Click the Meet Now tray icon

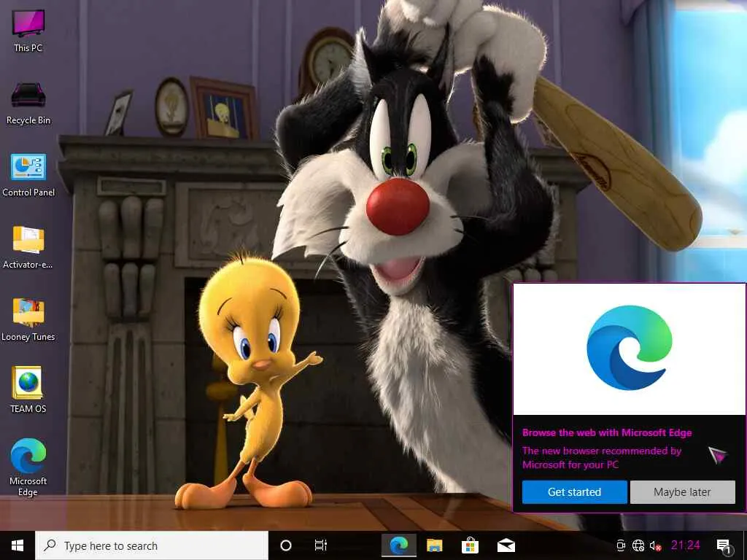(x=621, y=545)
